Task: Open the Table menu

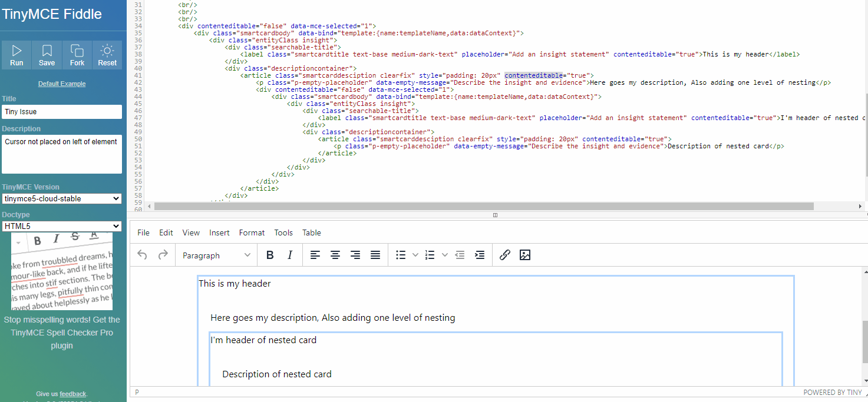Action: (x=312, y=232)
